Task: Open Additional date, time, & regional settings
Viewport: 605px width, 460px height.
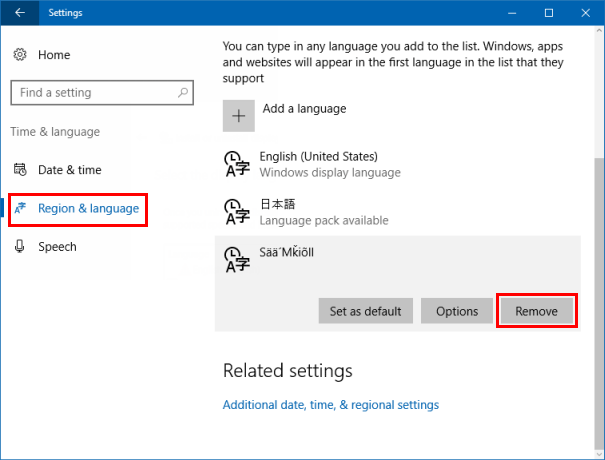Action: (x=330, y=405)
